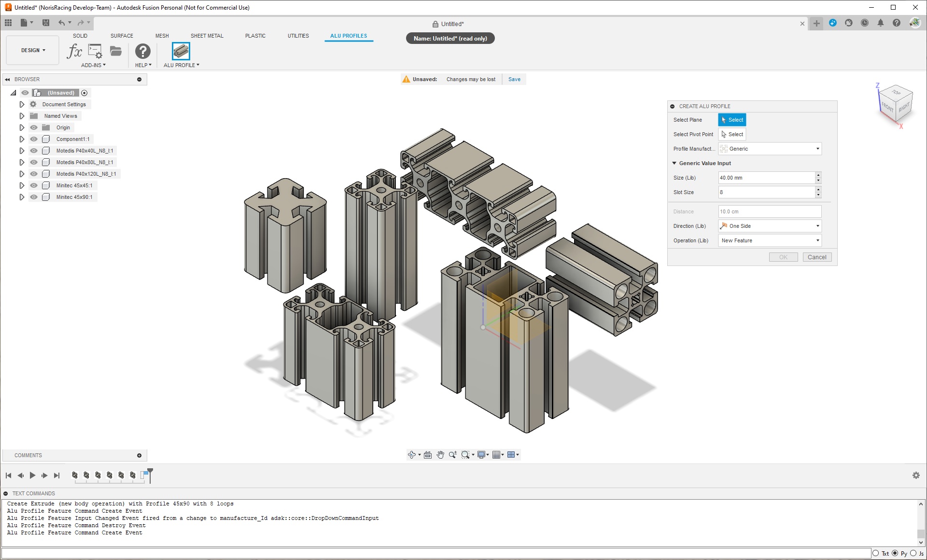Open the fx parameters tool
The height and width of the screenshot is (560, 927).
[x=74, y=51]
